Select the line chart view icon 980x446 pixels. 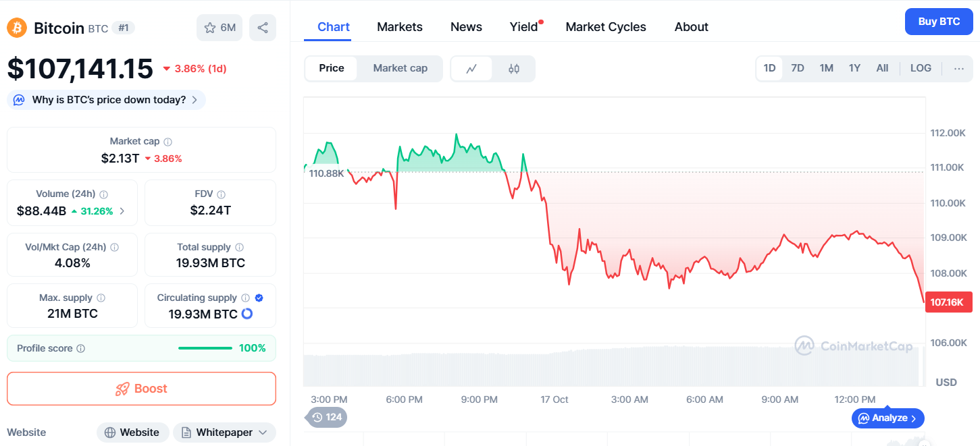[x=471, y=68]
